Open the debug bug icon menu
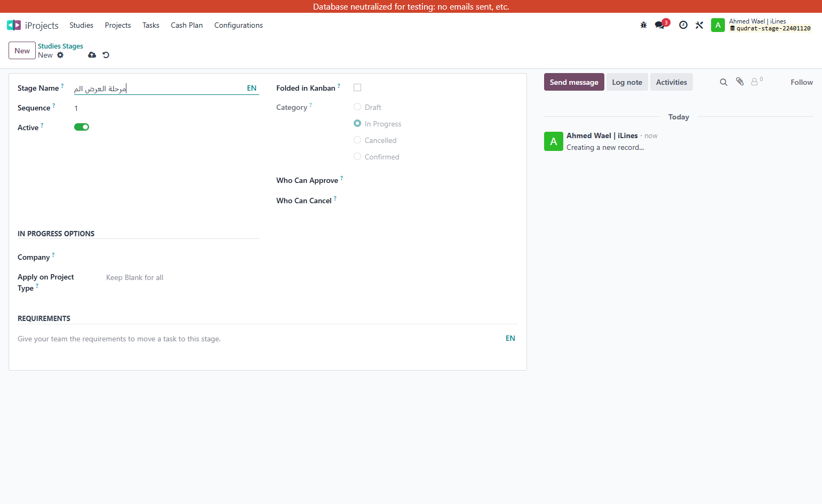The width and height of the screenshot is (822, 504). pyautogui.click(x=643, y=25)
